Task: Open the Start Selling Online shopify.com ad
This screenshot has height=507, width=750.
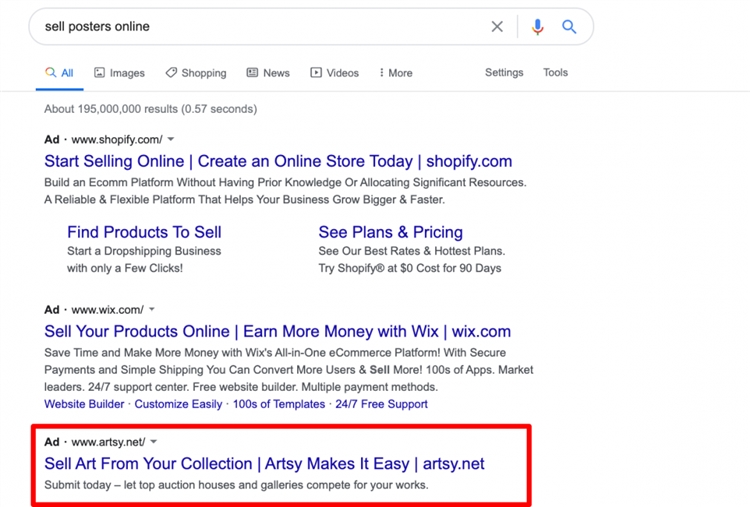Action: click(x=278, y=161)
